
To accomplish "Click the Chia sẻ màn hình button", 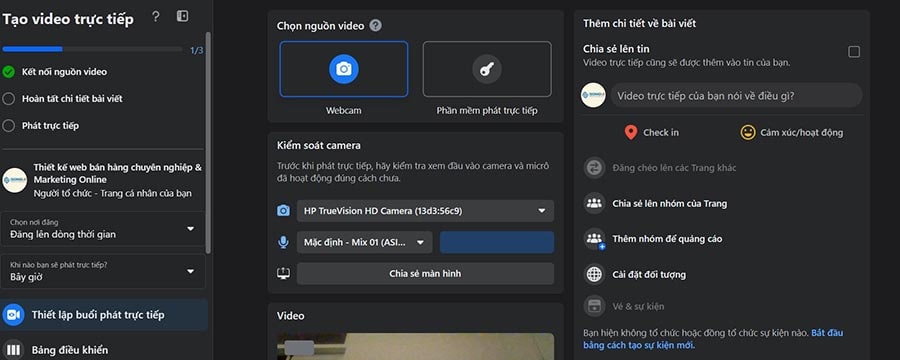I will click(x=425, y=273).
